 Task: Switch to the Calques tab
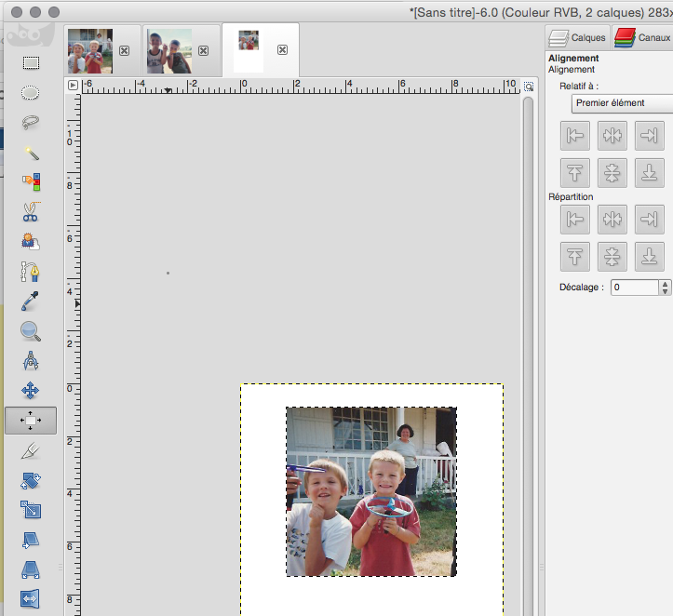coord(578,38)
